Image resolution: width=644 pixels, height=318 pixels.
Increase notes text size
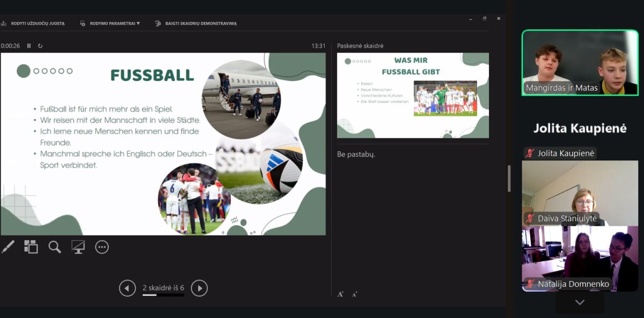[x=340, y=294]
